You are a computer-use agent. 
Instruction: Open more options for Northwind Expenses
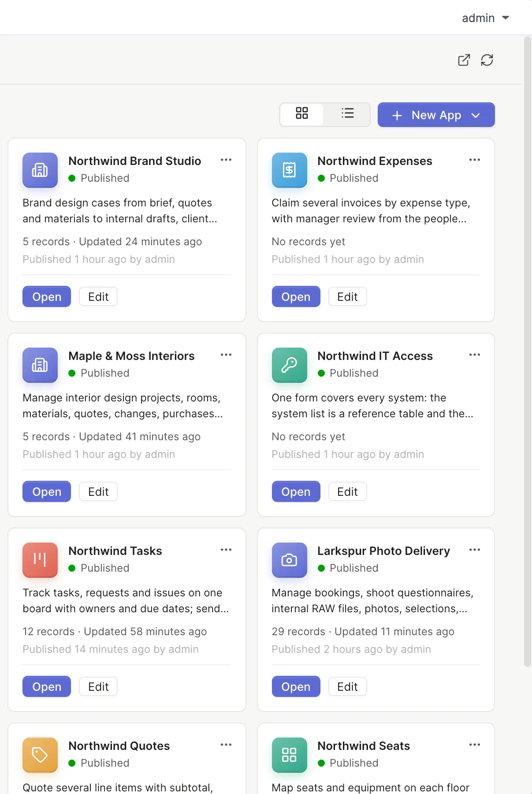(x=475, y=160)
